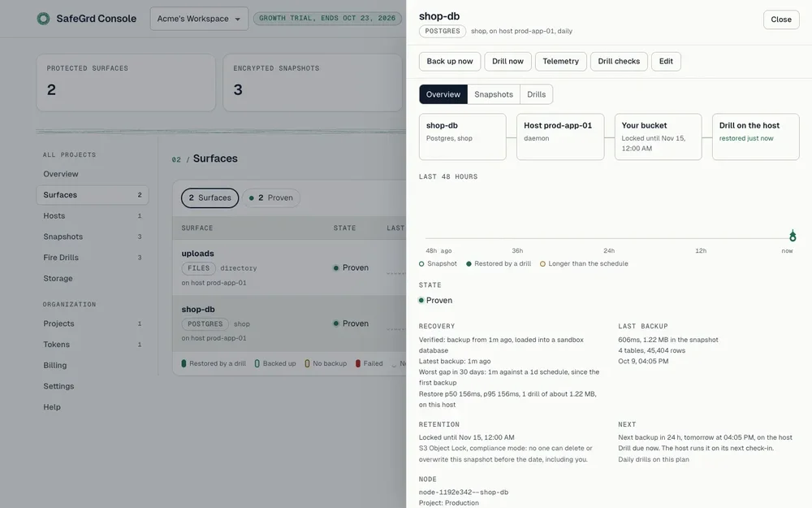Start a drill with Drill now
The image size is (812, 508).
(508, 61)
